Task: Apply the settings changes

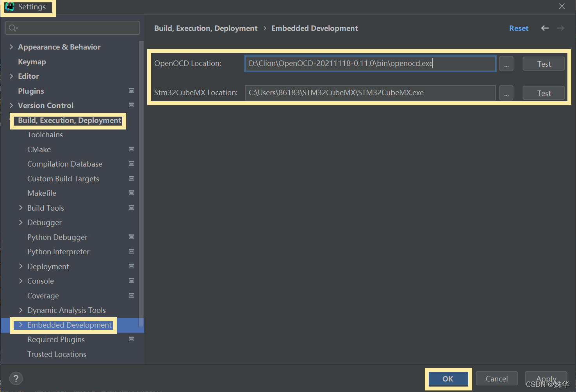Action: coord(546,379)
